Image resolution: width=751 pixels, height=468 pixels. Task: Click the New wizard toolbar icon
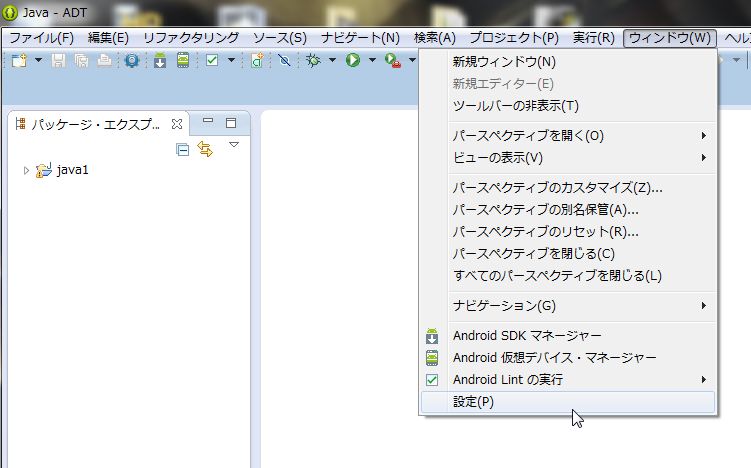point(19,60)
